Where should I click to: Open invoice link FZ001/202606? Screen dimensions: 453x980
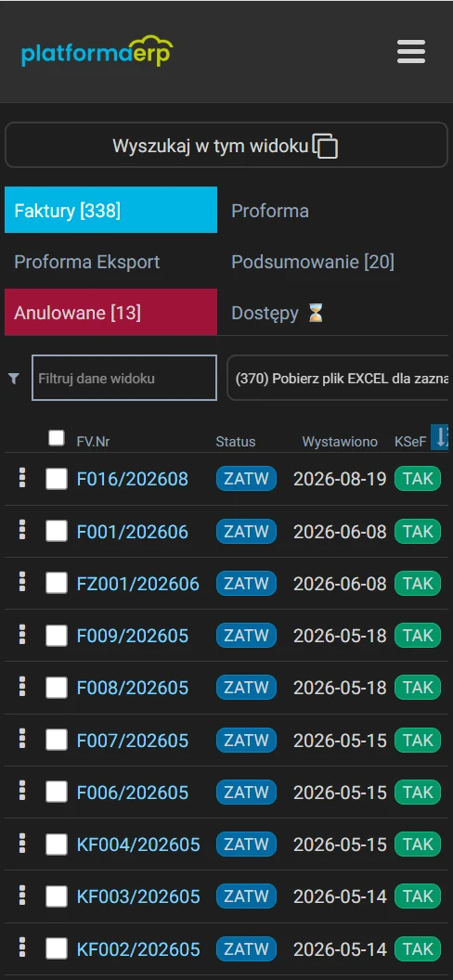[x=138, y=583]
